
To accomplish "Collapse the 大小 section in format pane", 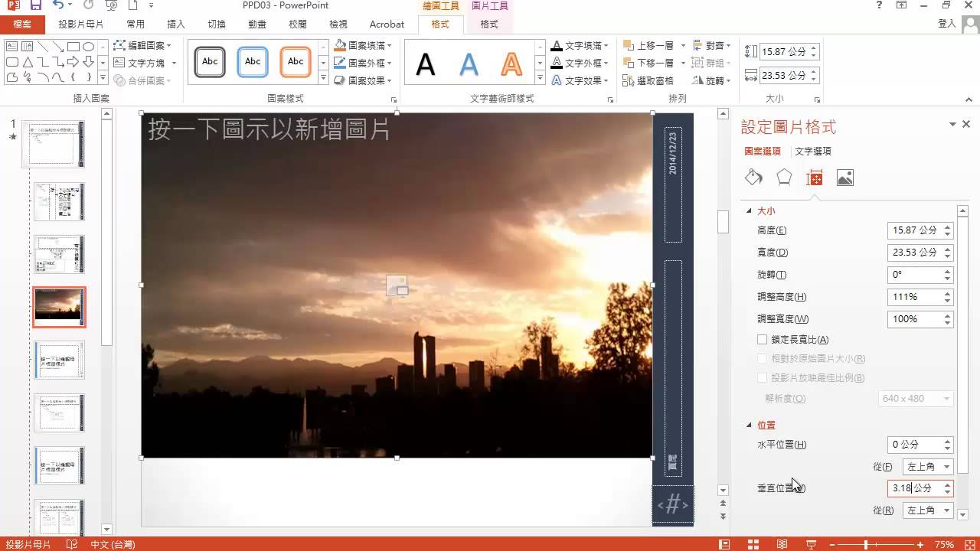I will (x=749, y=210).
